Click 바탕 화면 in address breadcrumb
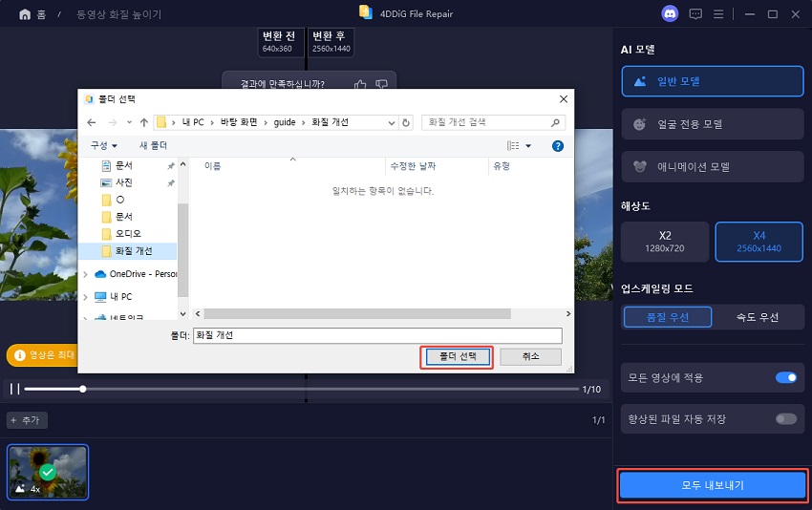 click(x=239, y=122)
